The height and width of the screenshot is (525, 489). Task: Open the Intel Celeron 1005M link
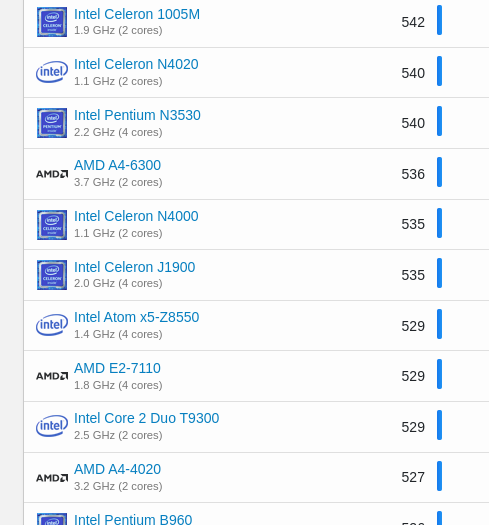137,14
